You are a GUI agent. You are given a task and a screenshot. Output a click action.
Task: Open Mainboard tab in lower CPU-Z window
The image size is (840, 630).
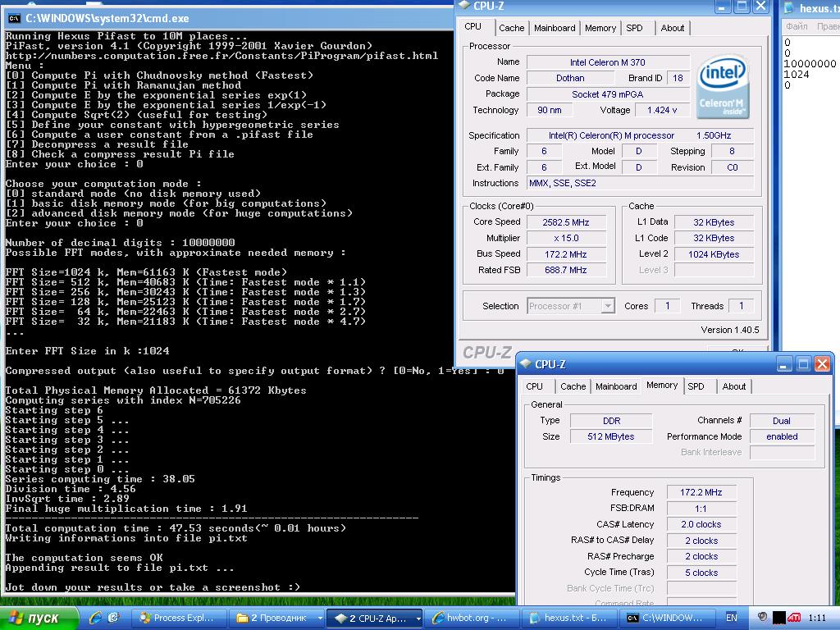coord(616,386)
